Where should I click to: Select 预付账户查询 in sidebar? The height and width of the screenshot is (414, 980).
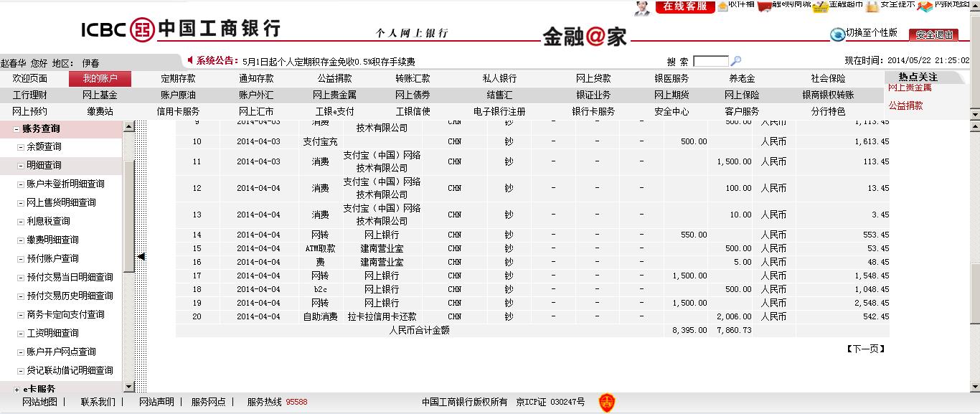point(52,258)
